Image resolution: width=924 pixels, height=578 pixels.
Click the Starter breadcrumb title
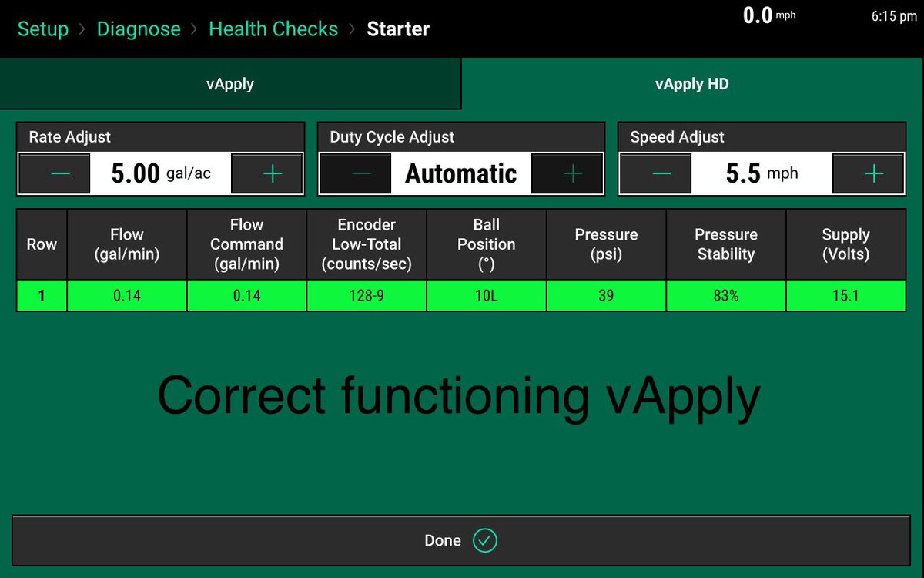pos(398,29)
